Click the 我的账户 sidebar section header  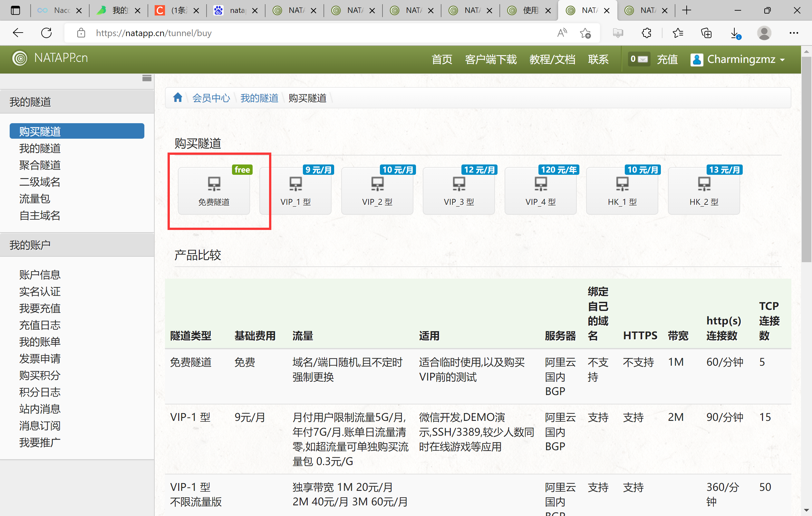coord(77,245)
